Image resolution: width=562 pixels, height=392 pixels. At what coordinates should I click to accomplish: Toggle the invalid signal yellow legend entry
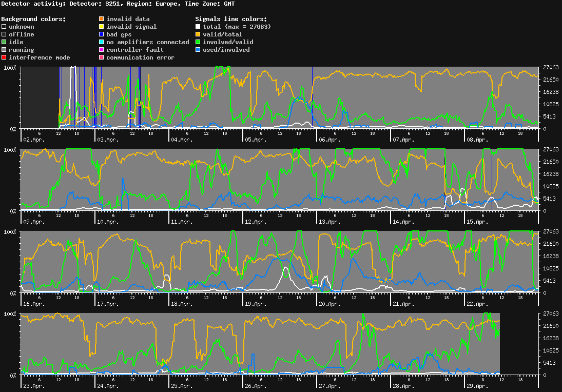pyautogui.click(x=128, y=27)
